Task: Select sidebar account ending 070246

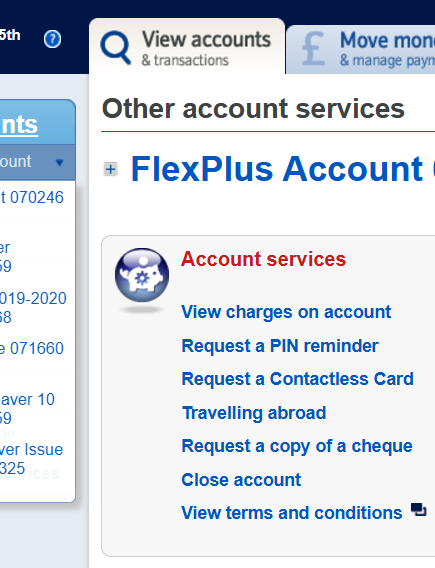Action: coord(32,198)
